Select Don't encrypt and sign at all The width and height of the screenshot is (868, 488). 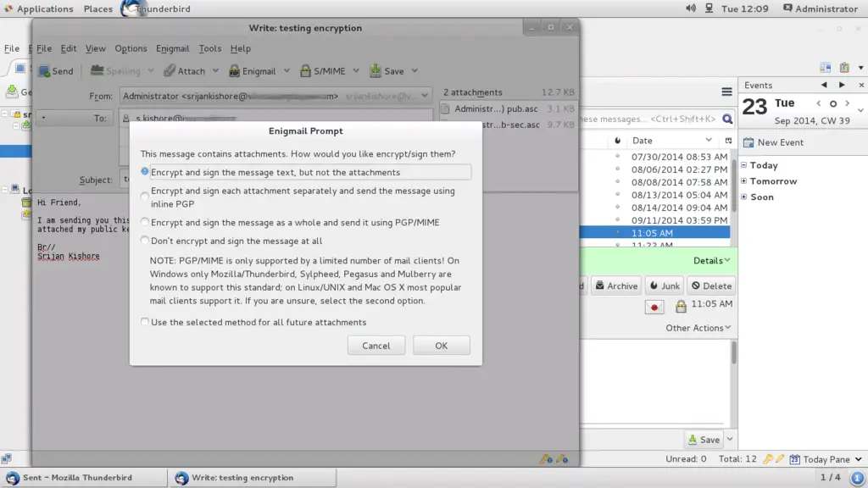144,241
